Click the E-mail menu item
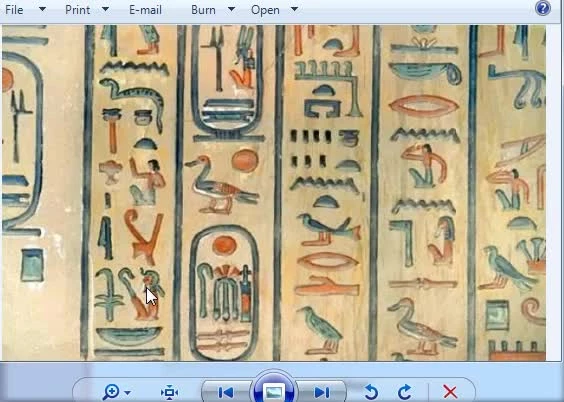Viewport: 564px width, 402px height. pos(145,10)
